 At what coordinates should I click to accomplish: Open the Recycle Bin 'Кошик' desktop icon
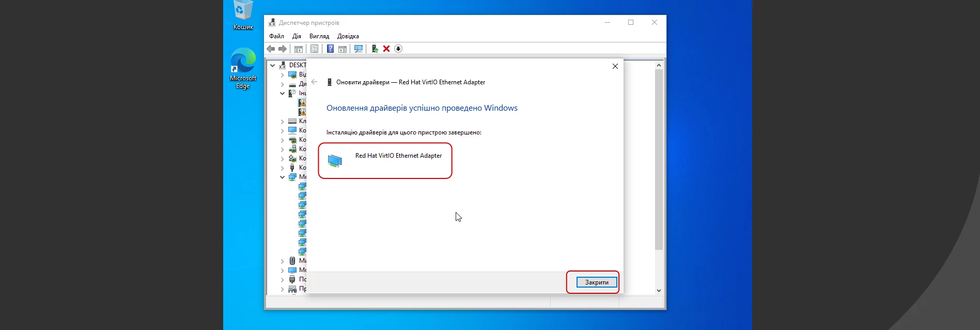point(243,16)
